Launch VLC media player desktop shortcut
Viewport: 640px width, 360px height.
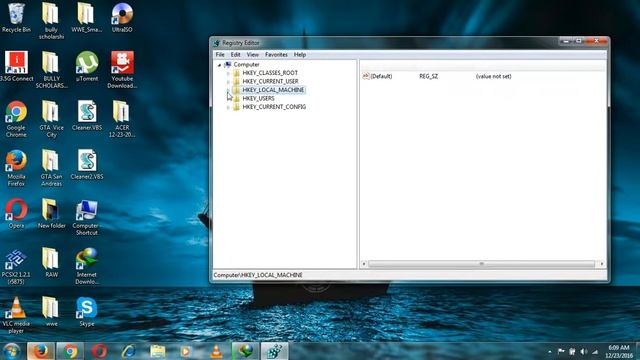(16, 315)
